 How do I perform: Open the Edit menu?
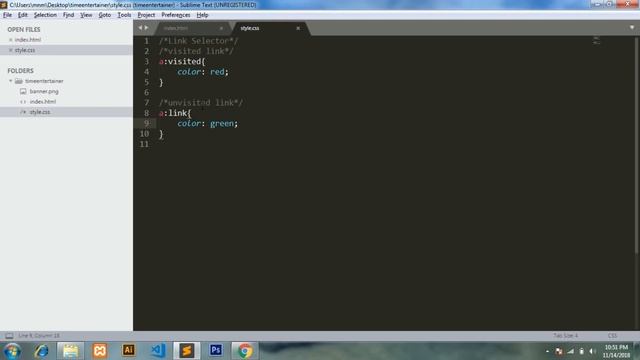22,15
